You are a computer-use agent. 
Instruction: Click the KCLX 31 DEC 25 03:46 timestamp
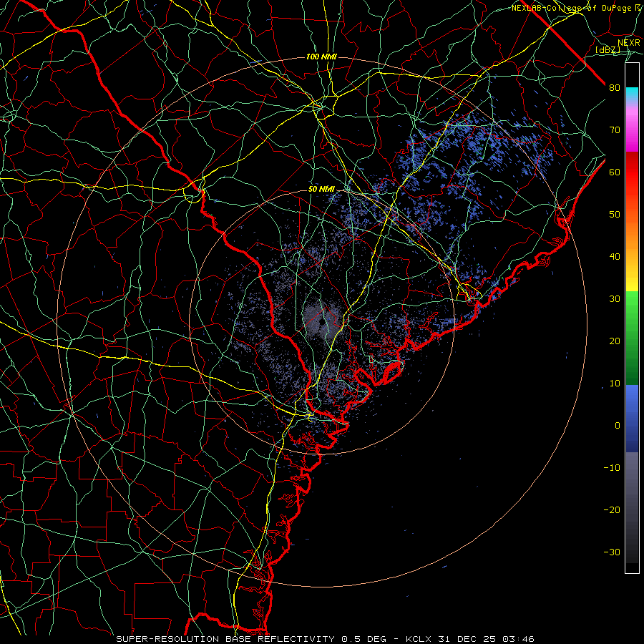click(x=470, y=639)
